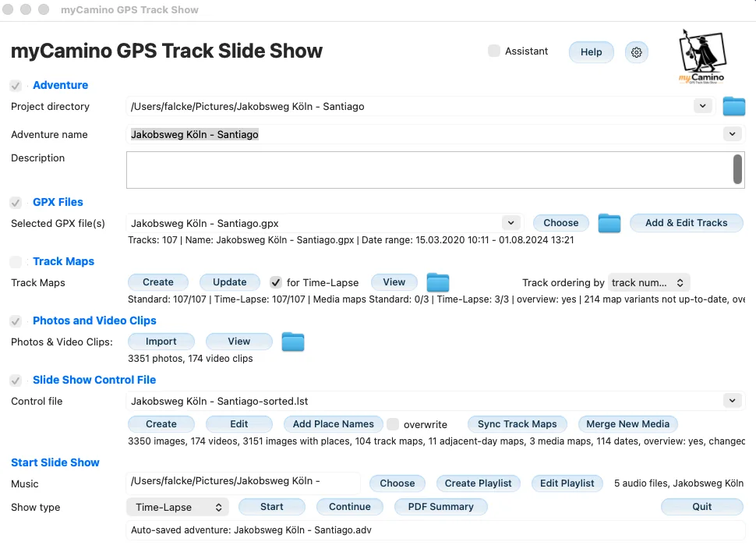Open the Show type Time-Lapse selector
Image resolution: width=756 pixels, height=556 pixels.
tap(178, 508)
